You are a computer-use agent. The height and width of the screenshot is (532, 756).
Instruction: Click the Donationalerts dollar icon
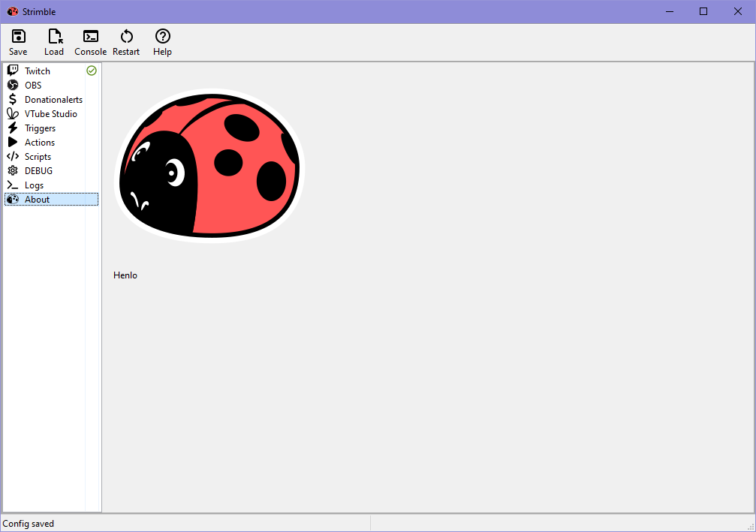tap(13, 99)
